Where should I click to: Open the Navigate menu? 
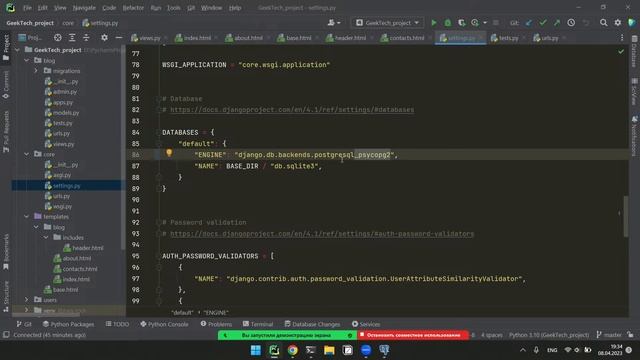pyautogui.click(x=84, y=8)
